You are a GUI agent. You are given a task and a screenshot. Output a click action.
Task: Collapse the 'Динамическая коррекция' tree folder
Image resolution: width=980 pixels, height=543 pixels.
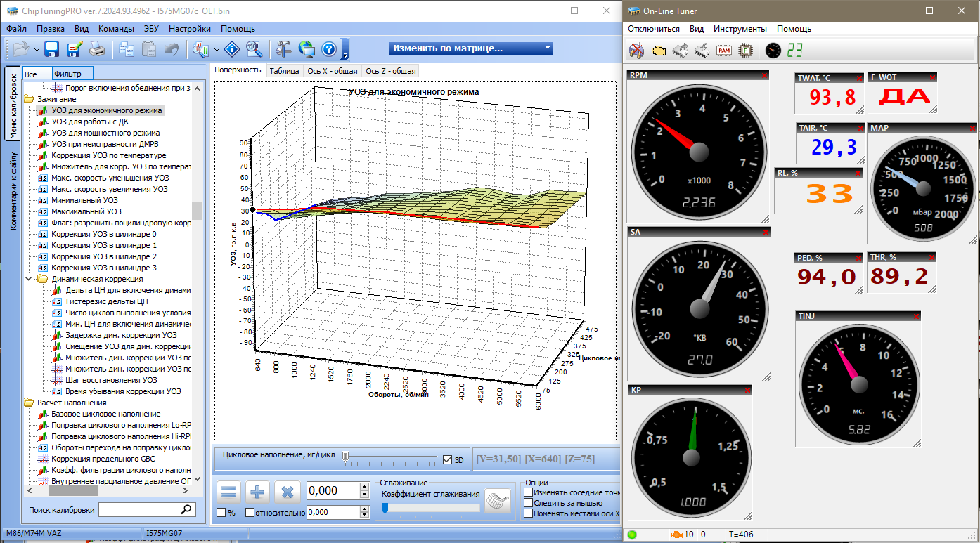click(x=29, y=279)
